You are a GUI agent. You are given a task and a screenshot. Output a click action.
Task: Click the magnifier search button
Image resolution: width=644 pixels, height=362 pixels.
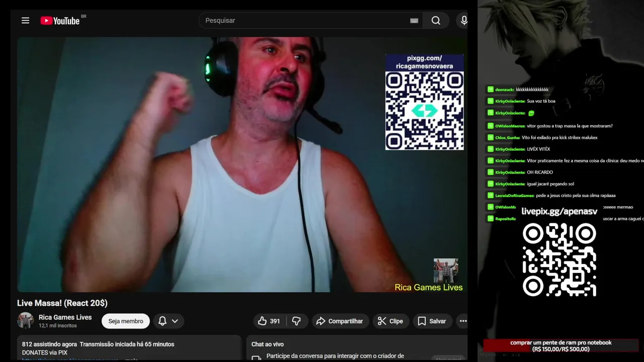pos(436,21)
